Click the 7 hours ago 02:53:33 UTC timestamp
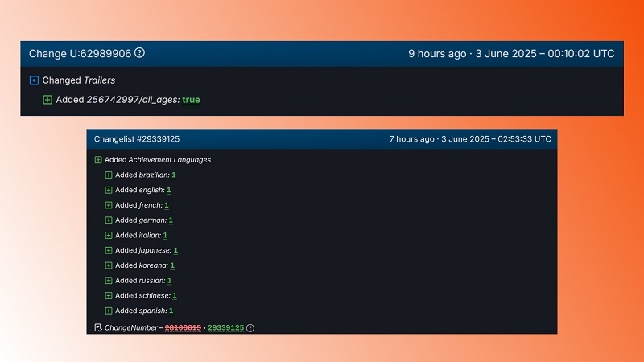 pos(470,139)
